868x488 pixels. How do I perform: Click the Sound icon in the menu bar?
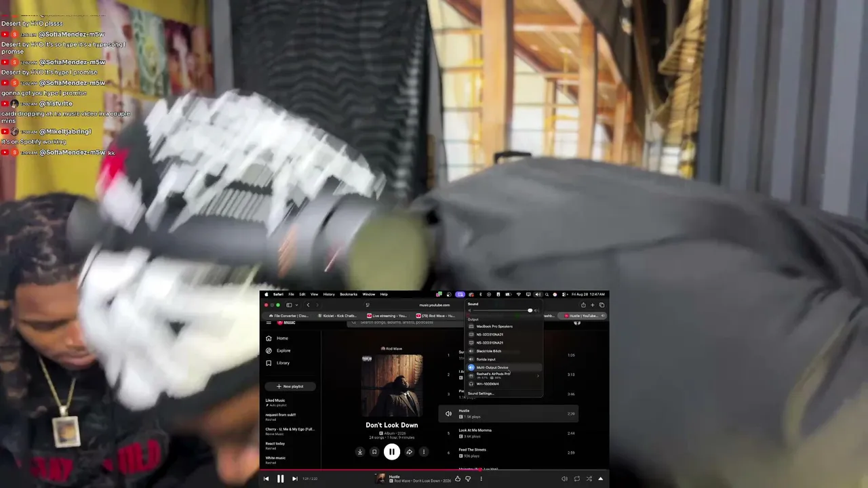538,294
